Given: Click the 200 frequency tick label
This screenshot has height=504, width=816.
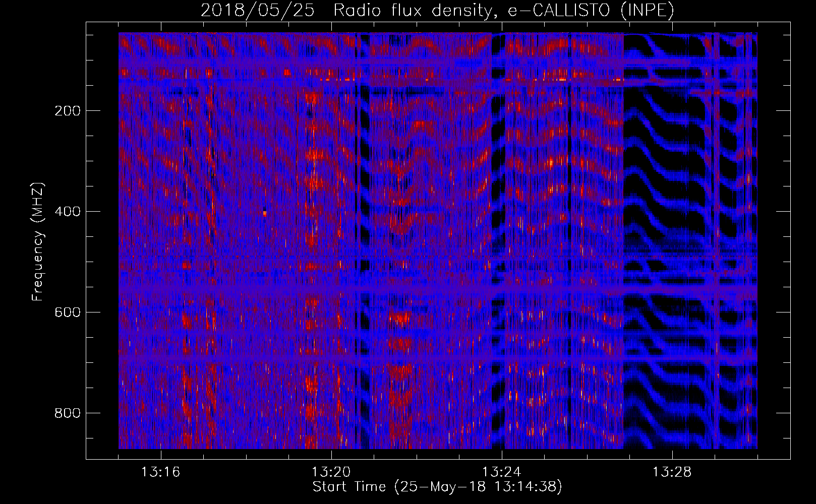Looking at the screenshot, I should (68, 110).
